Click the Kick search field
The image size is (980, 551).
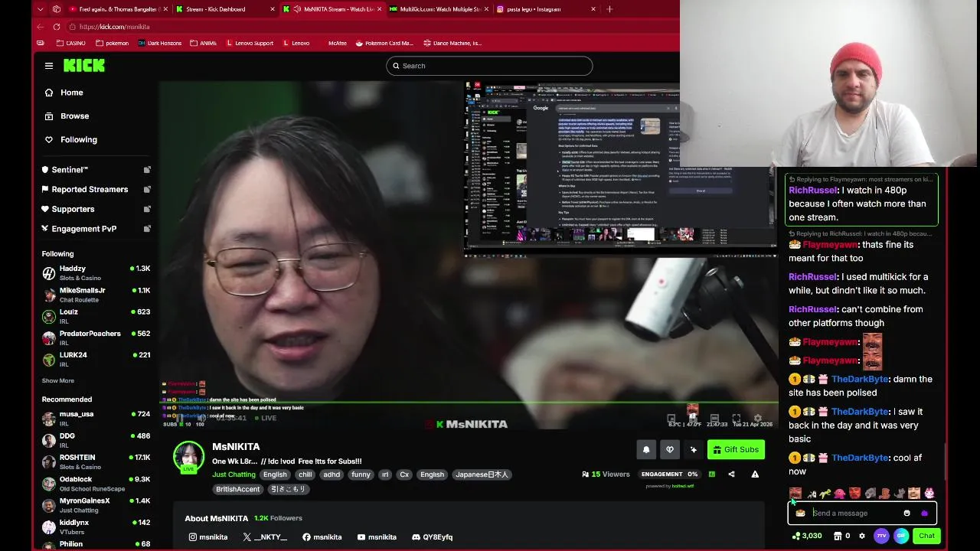[x=489, y=66]
